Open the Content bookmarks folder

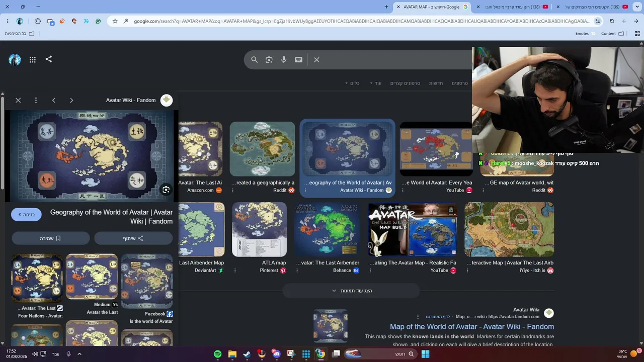[612, 34]
